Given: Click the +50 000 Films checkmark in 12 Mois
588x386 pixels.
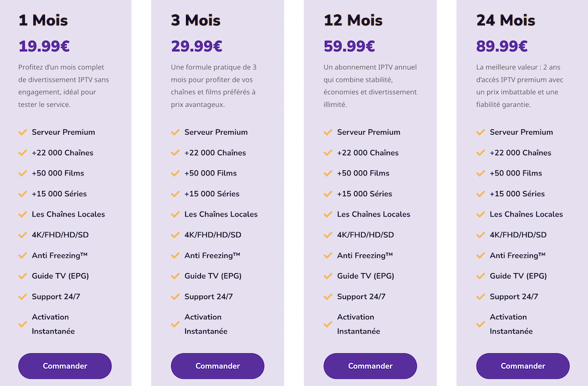Looking at the screenshot, I should pyautogui.click(x=328, y=173).
